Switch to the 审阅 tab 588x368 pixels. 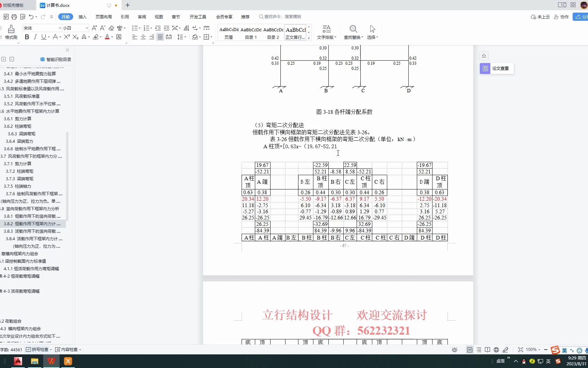click(x=142, y=17)
